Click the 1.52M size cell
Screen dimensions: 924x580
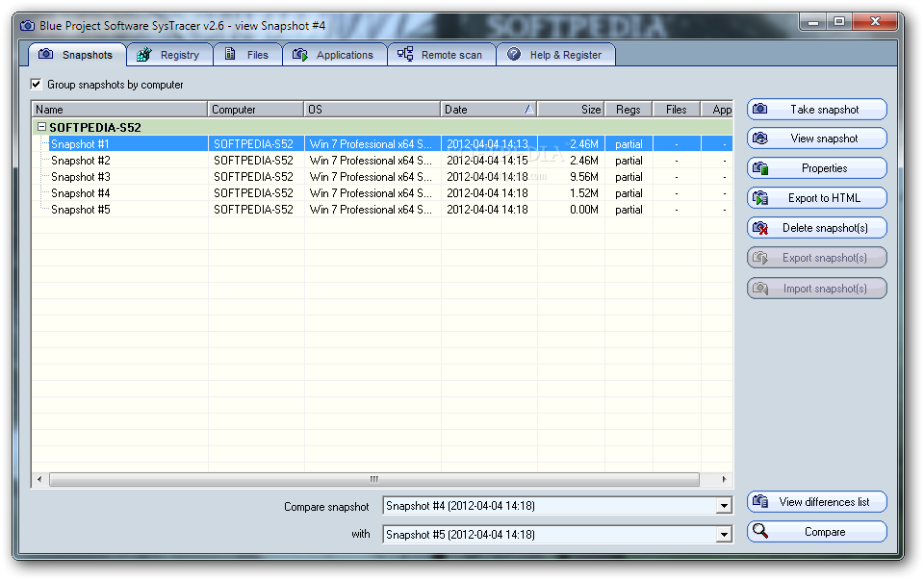pos(584,193)
